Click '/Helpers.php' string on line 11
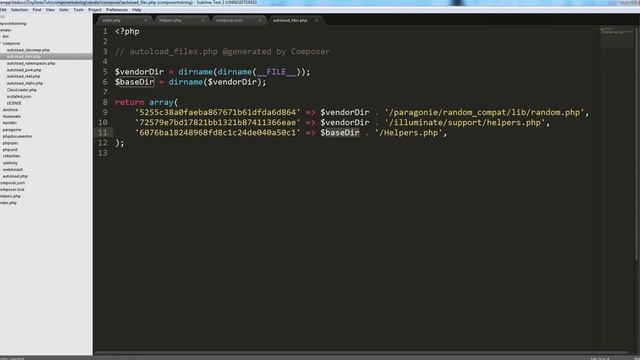 point(409,133)
